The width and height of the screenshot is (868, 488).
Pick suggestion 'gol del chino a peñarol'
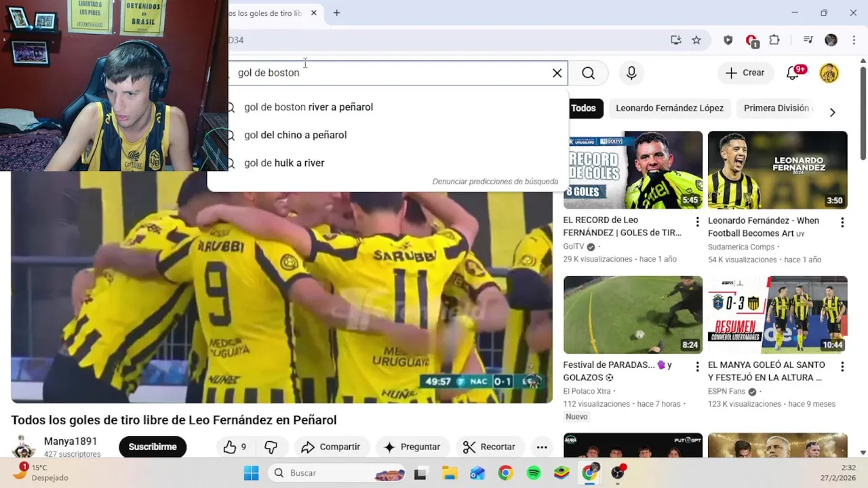(x=295, y=135)
